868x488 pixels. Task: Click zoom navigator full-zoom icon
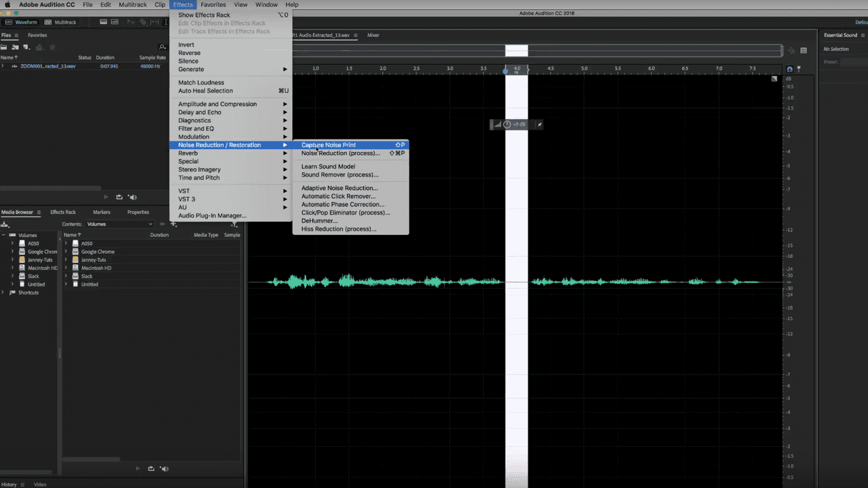791,50
